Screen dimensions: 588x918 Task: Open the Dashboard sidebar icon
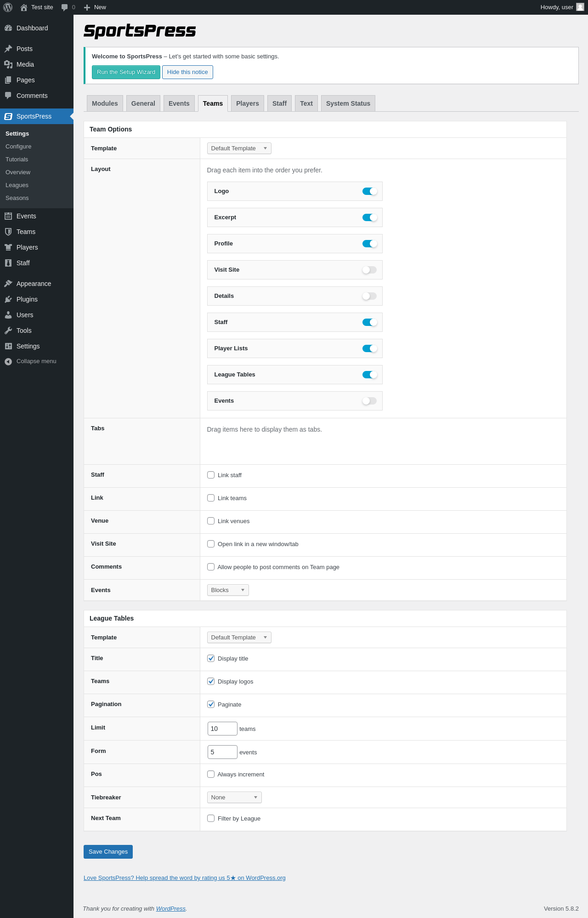click(8, 28)
